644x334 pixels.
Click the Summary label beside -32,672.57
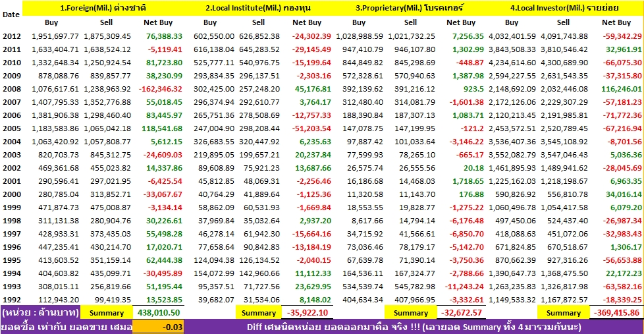[411, 313]
